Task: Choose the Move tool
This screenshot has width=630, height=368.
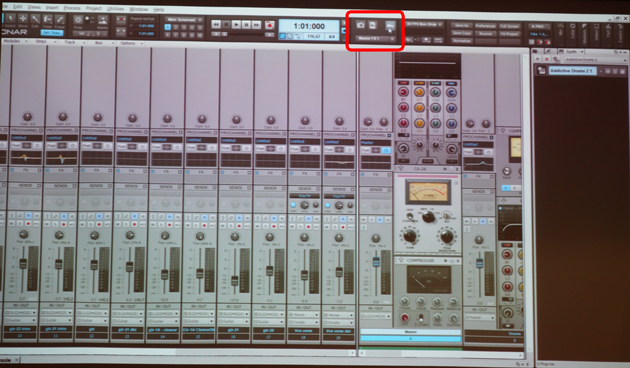Action: pos(23,18)
